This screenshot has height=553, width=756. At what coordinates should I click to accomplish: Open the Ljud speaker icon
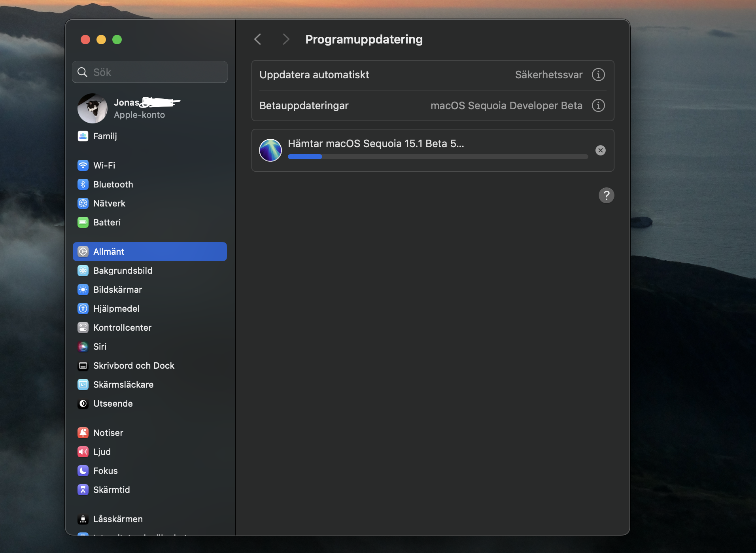point(83,452)
